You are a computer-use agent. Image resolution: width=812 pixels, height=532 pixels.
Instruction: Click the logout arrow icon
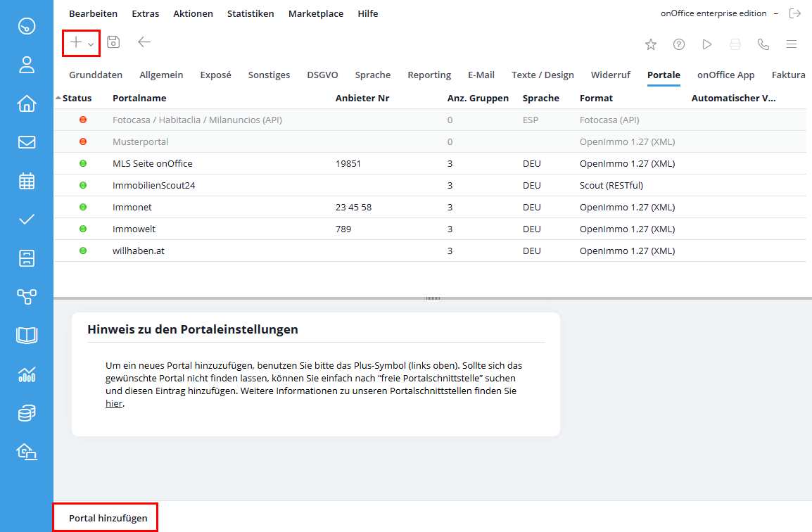pos(795,13)
